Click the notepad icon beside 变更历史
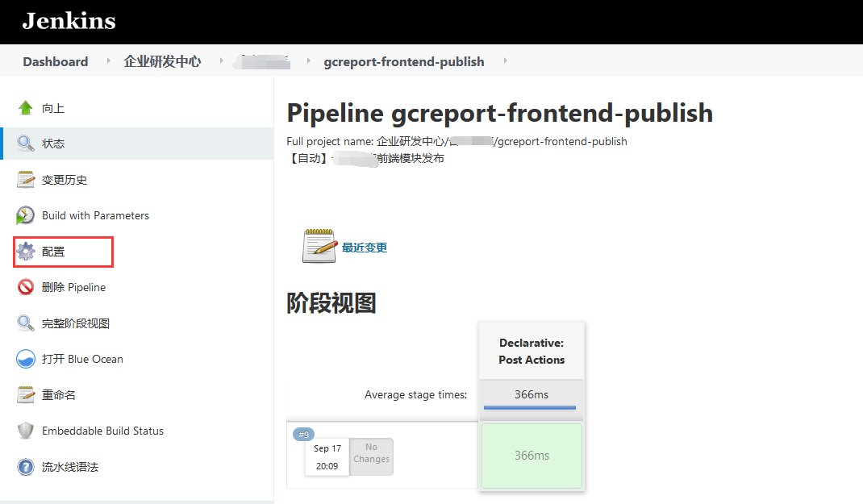863x504 pixels. 25,179
